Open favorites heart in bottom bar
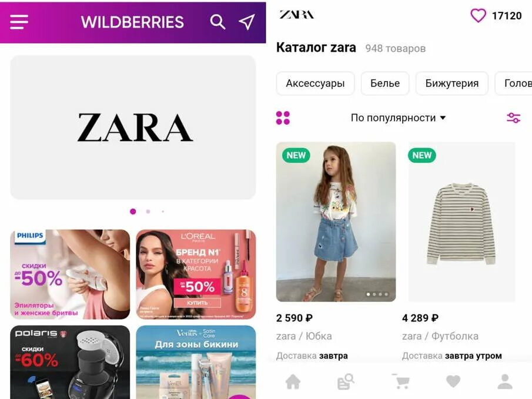 pyautogui.click(x=453, y=381)
